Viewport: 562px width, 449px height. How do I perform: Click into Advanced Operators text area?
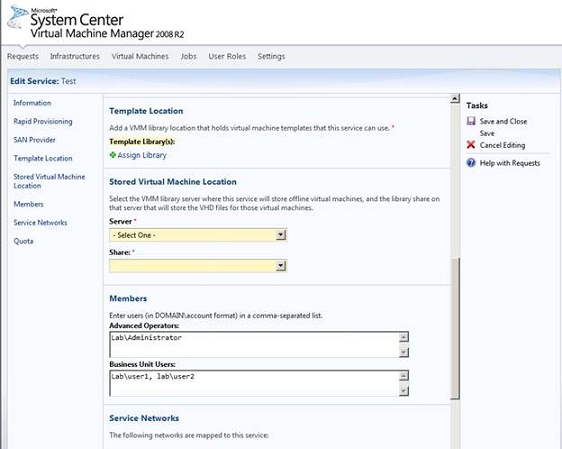tap(254, 344)
